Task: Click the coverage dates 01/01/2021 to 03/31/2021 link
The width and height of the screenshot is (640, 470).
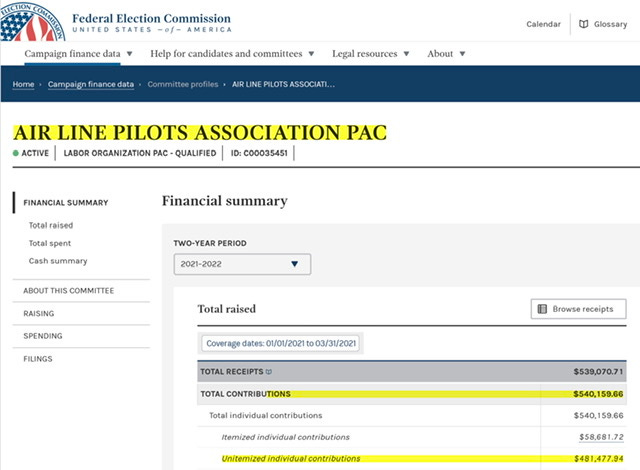Action: 281,343
